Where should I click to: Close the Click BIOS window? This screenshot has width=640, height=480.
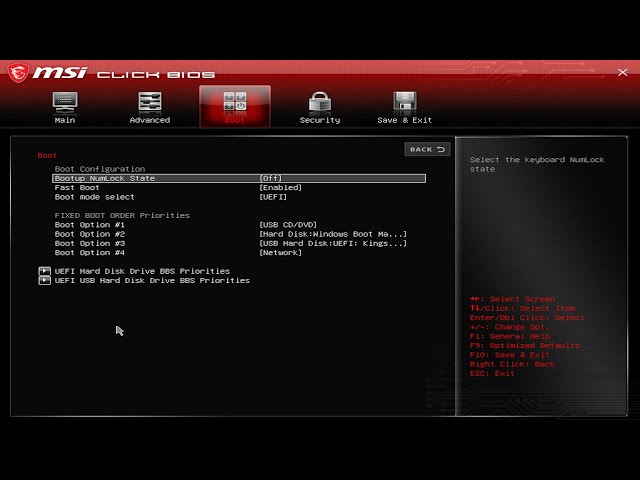[x=622, y=72]
